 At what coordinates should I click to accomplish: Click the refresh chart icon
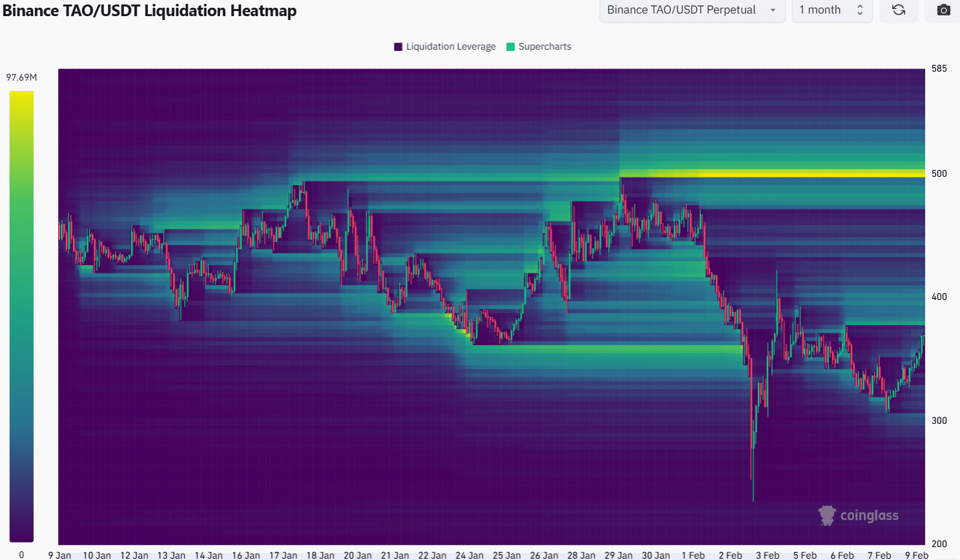(898, 10)
